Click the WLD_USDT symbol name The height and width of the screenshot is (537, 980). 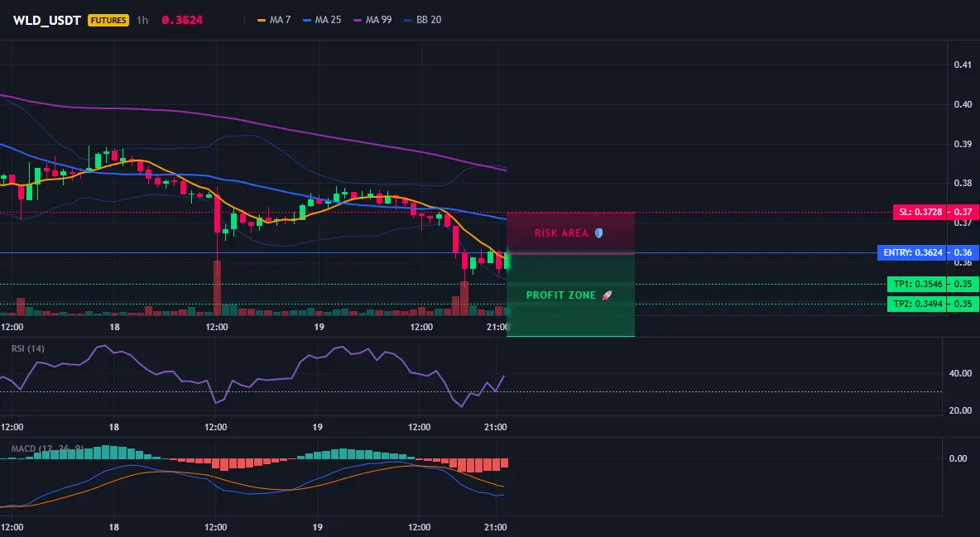click(47, 20)
